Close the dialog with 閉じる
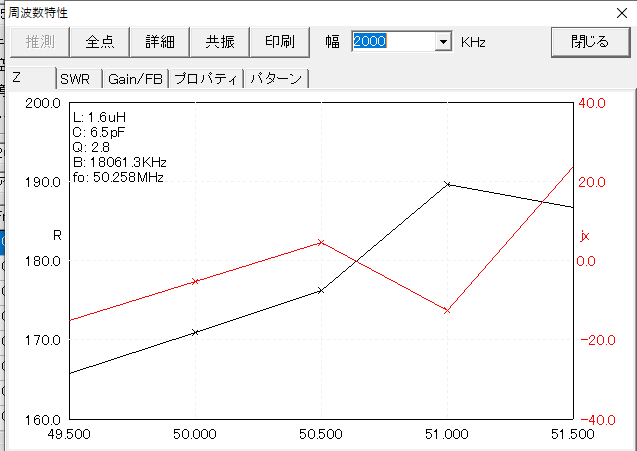 click(589, 42)
